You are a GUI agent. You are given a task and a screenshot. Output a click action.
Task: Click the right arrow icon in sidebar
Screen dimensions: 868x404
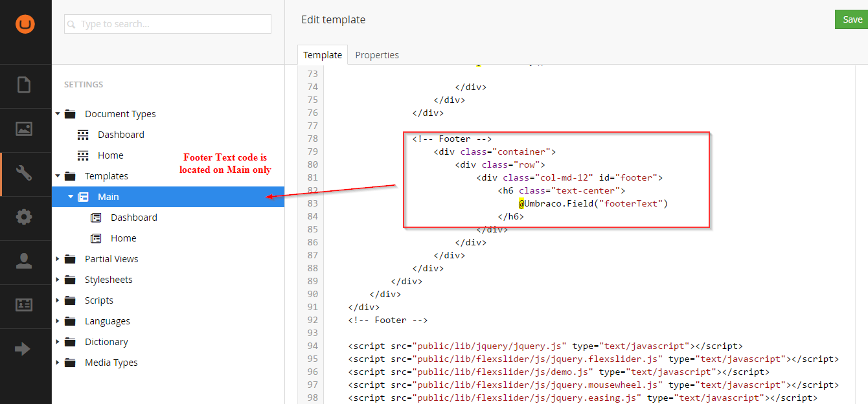pyautogui.click(x=23, y=349)
